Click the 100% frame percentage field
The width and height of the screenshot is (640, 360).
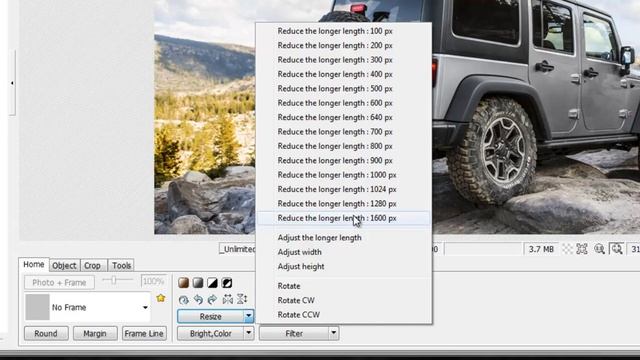point(153,281)
